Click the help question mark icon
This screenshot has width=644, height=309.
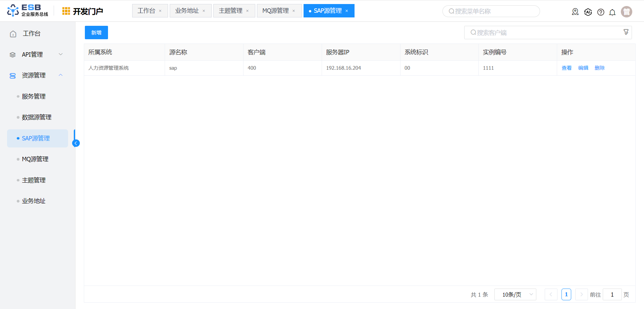601,12
